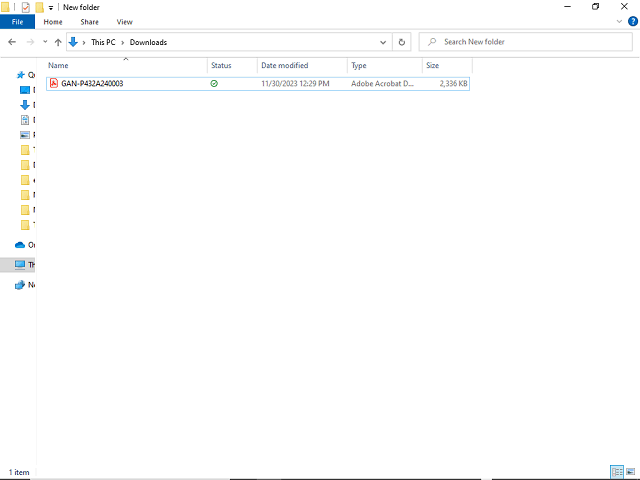Switch to the Home ribbon tab

point(53,22)
